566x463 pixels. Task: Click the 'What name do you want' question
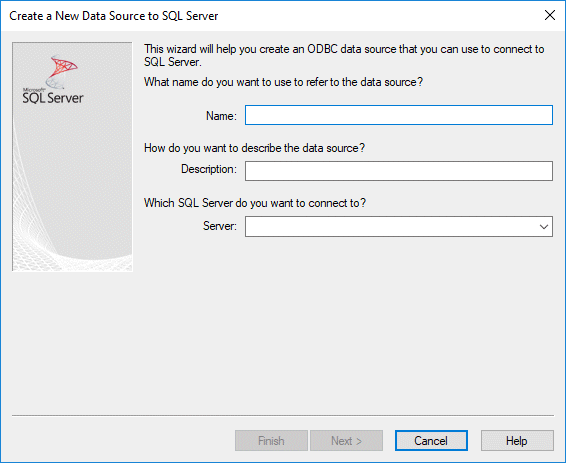[x=283, y=82]
